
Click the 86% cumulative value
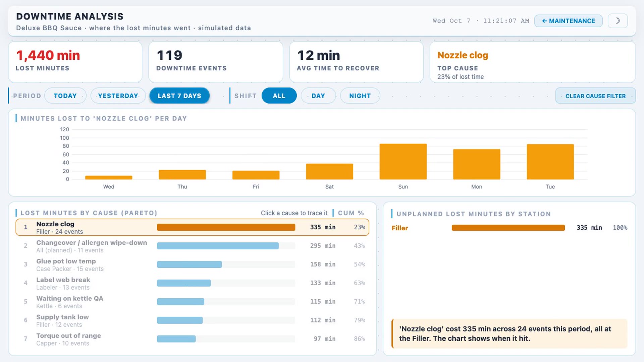click(359, 339)
